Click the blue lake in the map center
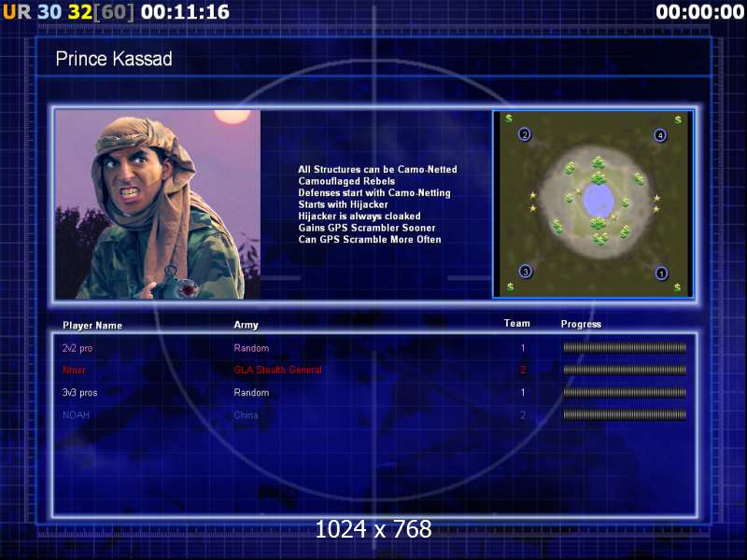The height and width of the screenshot is (560, 747). tap(599, 200)
